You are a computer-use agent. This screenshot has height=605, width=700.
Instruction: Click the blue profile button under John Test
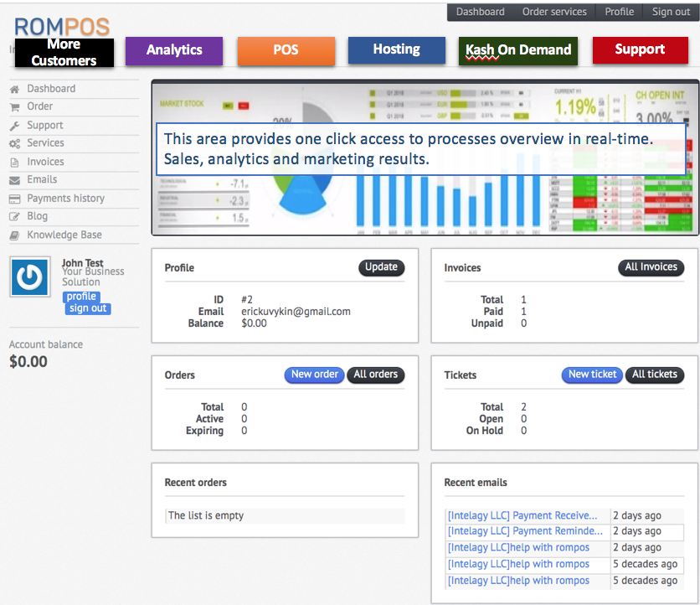pos(81,297)
